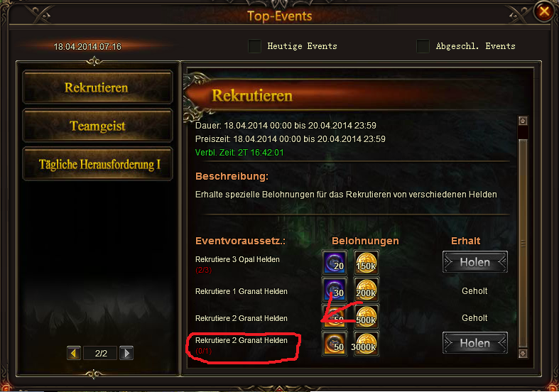This screenshot has width=559, height=392.
Task: Click Holen for last Granat Helden row
Action: click(x=475, y=343)
